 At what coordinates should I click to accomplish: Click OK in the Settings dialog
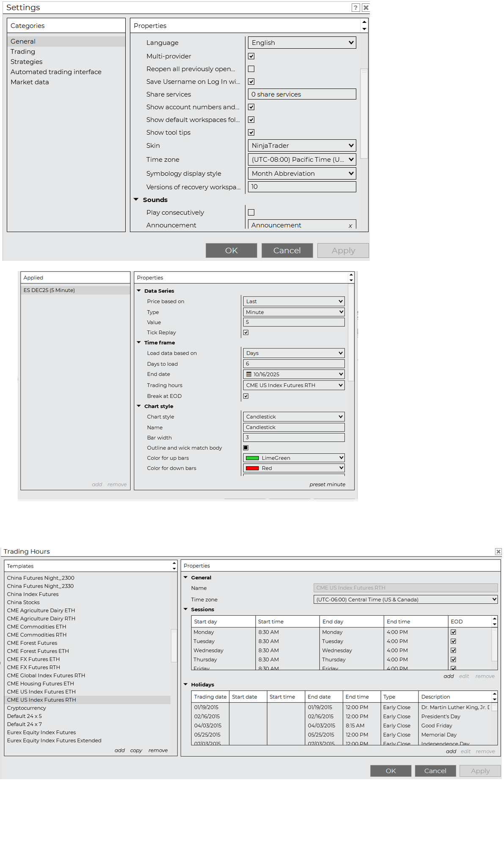231,250
